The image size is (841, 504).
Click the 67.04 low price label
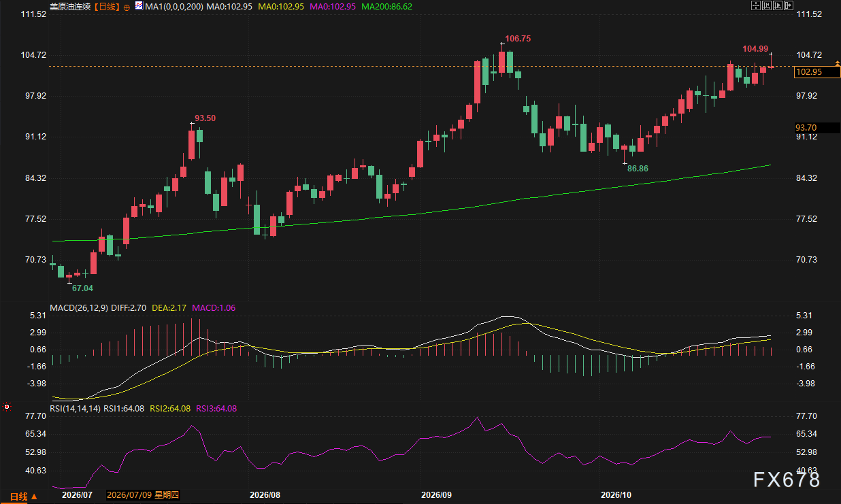[83, 288]
